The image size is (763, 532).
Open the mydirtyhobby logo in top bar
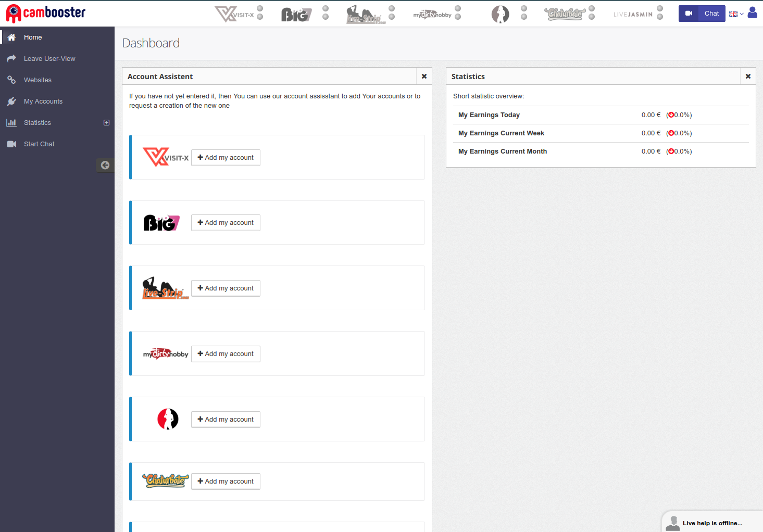click(x=432, y=15)
